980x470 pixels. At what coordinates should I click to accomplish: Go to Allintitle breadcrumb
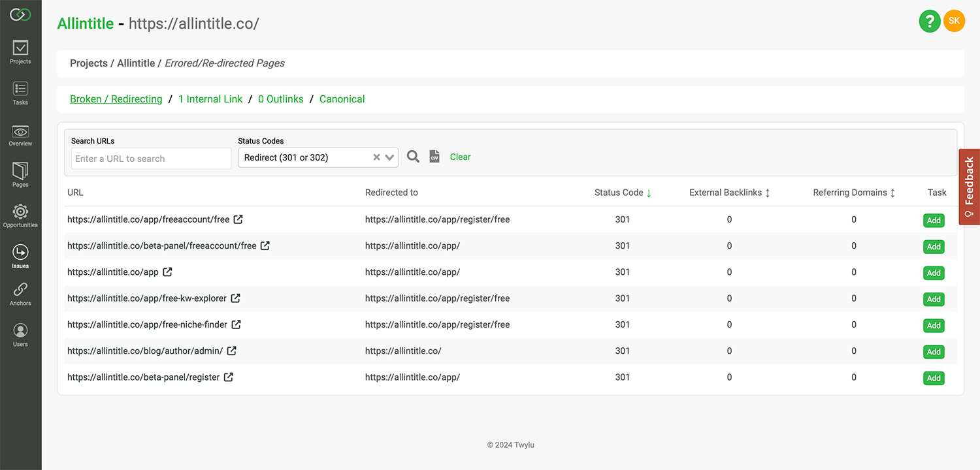(136, 63)
